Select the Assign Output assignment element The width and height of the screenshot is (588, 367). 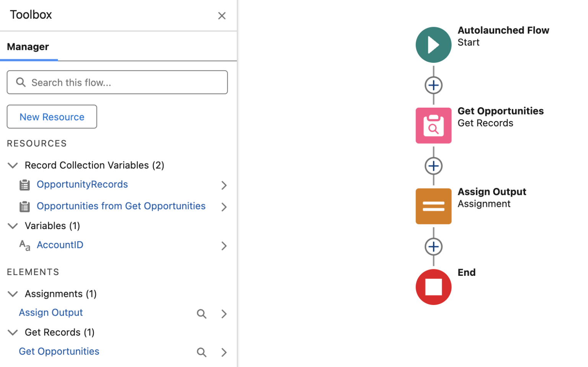(433, 206)
